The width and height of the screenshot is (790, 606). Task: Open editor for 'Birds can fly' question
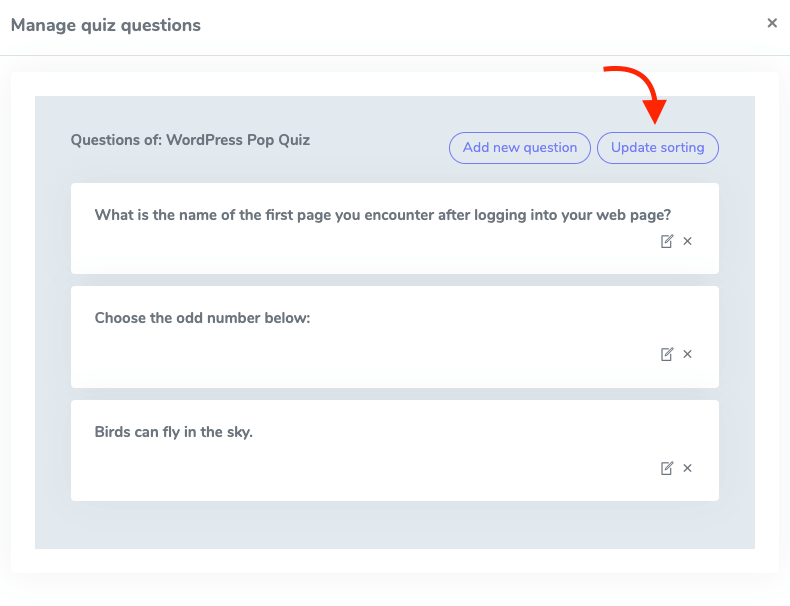[667, 468]
